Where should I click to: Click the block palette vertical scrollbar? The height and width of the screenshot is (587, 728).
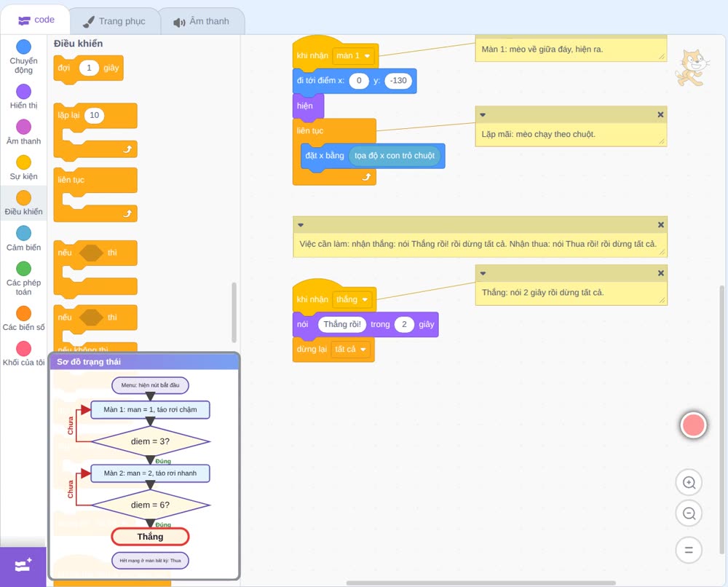234,312
